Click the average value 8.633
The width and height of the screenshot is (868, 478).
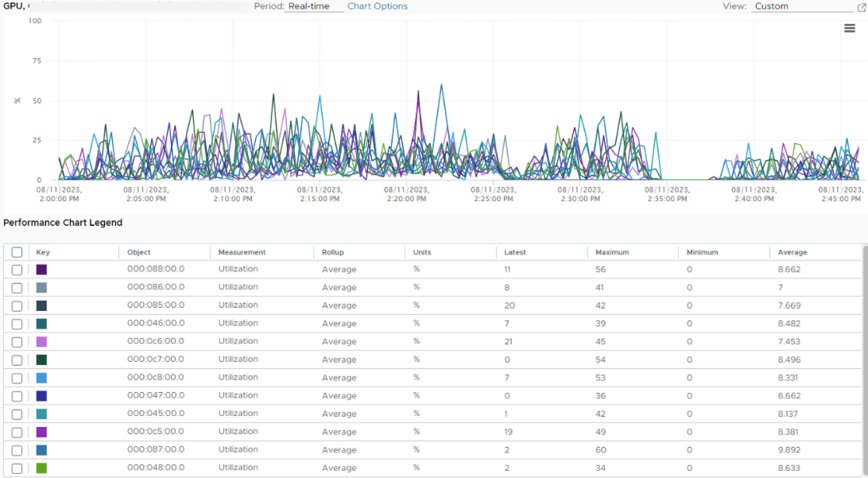(789, 468)
